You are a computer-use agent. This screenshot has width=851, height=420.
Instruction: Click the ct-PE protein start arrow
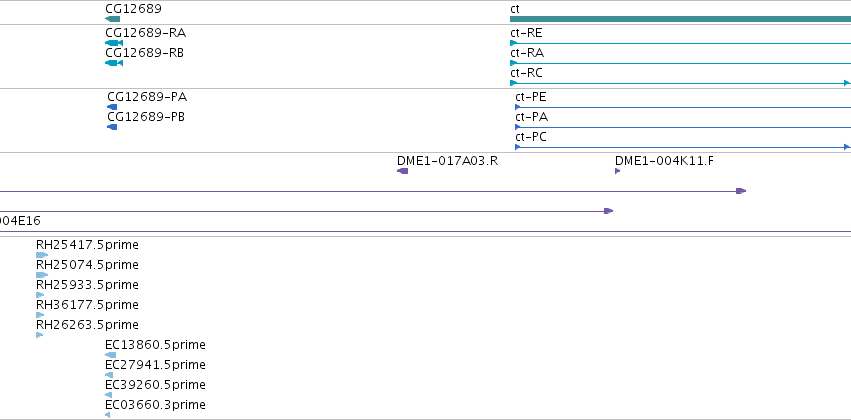click(x=518, y=107)
